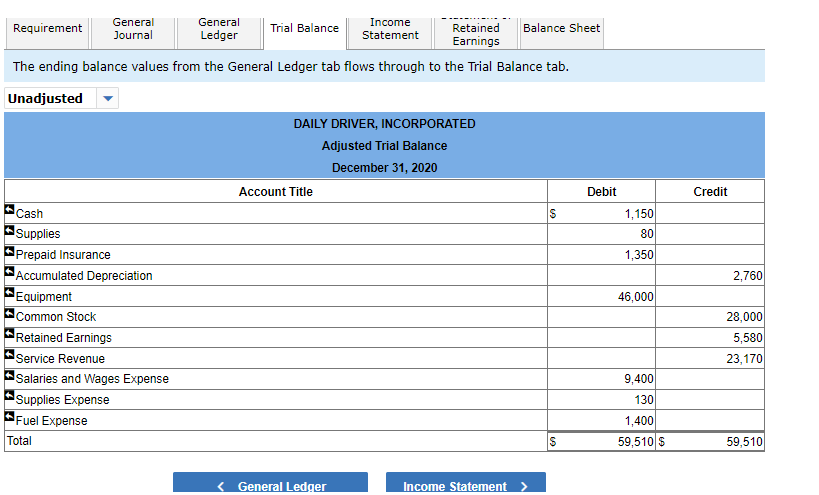
Task: Click the Account Title column header
Action: click(276, 192)
